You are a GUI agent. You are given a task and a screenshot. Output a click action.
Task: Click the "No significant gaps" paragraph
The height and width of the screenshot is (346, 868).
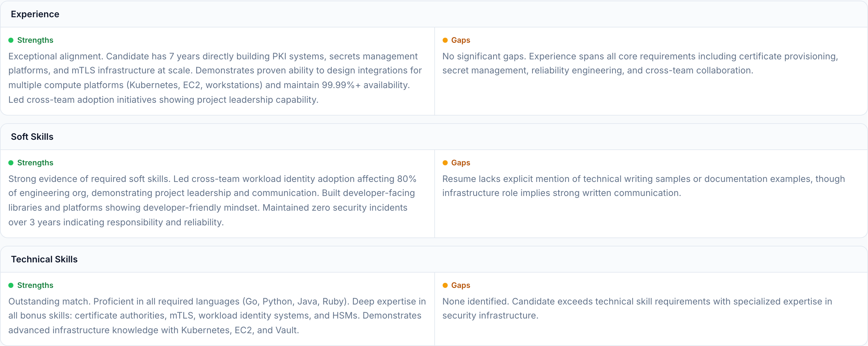[x=640, y=63]
